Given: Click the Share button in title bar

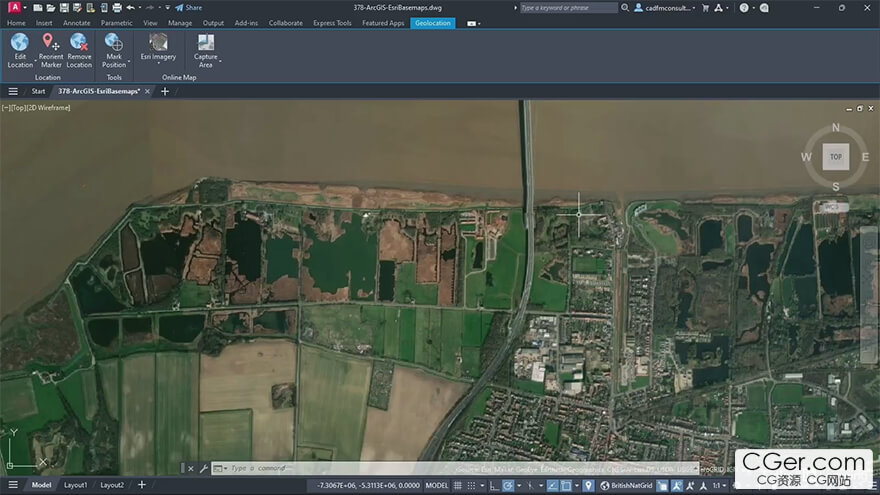Looking at the screenshot, I should (x=189, y=8).
